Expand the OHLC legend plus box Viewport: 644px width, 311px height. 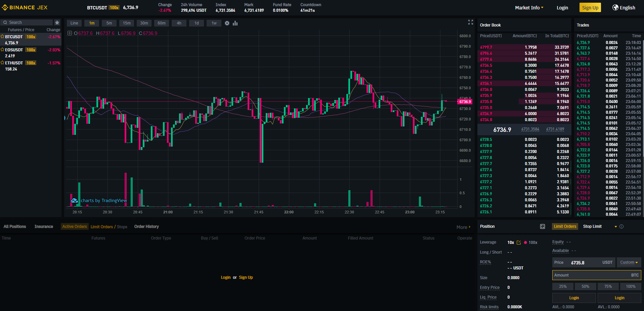[70, 33]
